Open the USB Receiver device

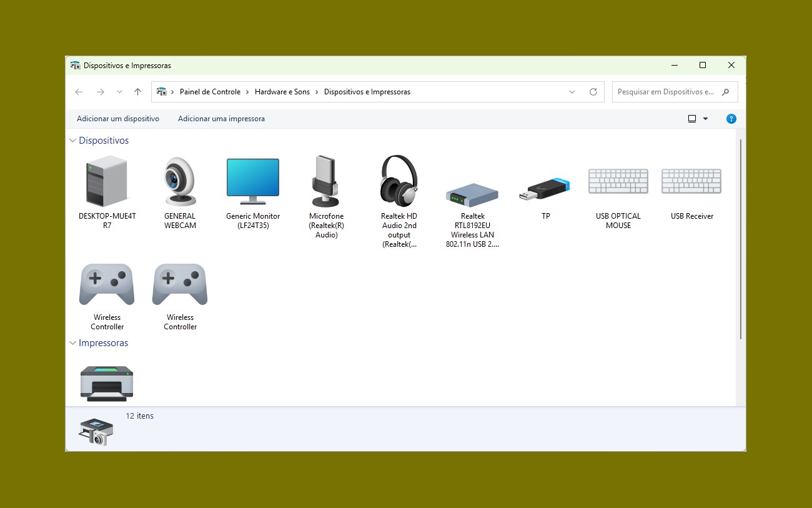691,181
